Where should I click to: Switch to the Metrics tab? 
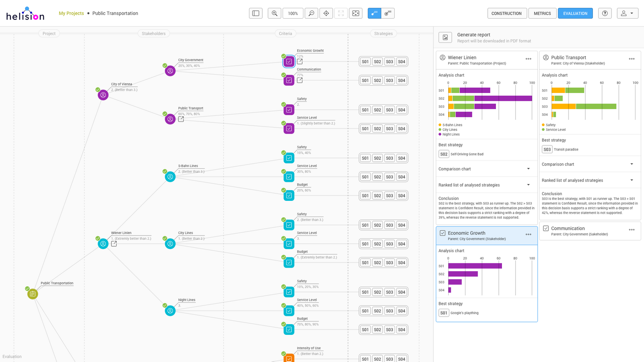[x=542, y=13]
